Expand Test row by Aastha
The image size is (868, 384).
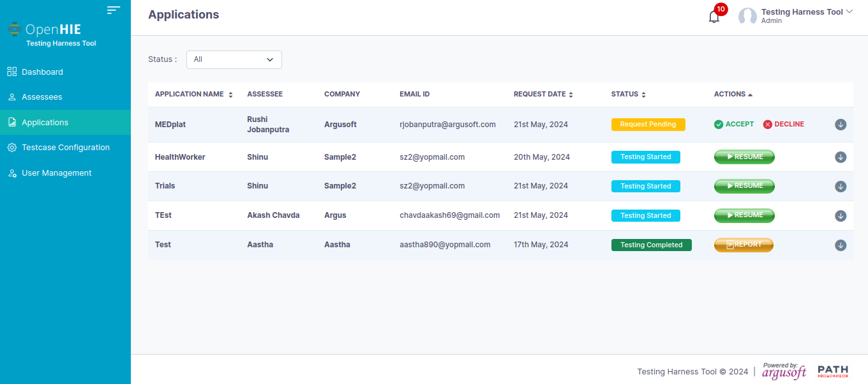pos(841,245)
